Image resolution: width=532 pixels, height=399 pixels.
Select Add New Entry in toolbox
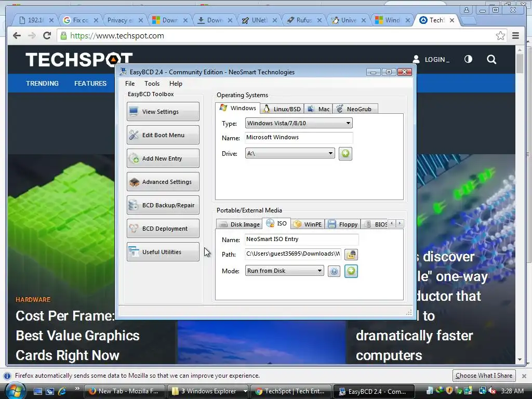pyautogui.click(x=163, y=158)
